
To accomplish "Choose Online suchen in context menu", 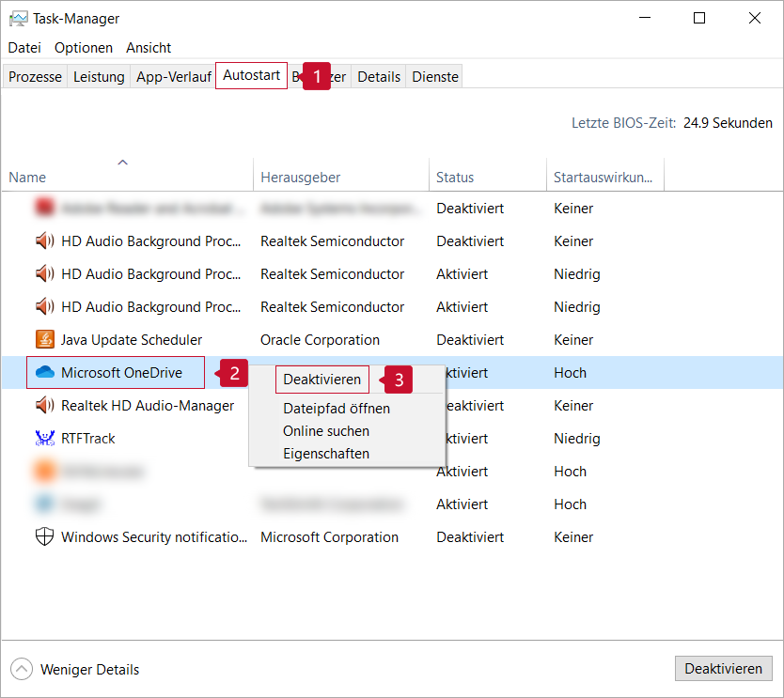I will click(x=326, y=431).
